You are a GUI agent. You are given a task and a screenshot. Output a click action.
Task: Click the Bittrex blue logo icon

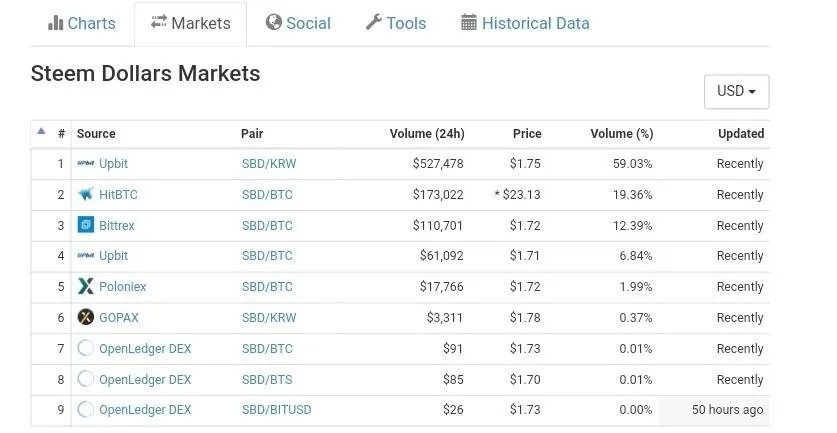point(85,225)
